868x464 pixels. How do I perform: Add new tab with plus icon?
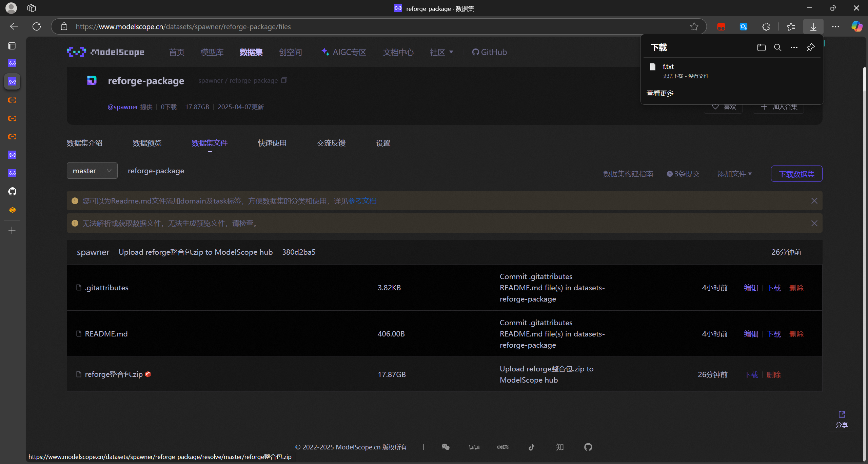tap(12, 231)
